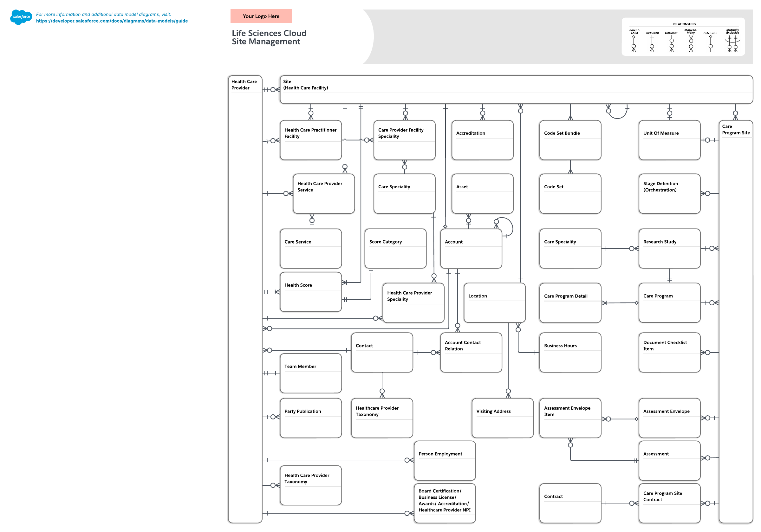
Task: Click the Parent-Child relationship legend symbol
Action: [x=634, y=43]
